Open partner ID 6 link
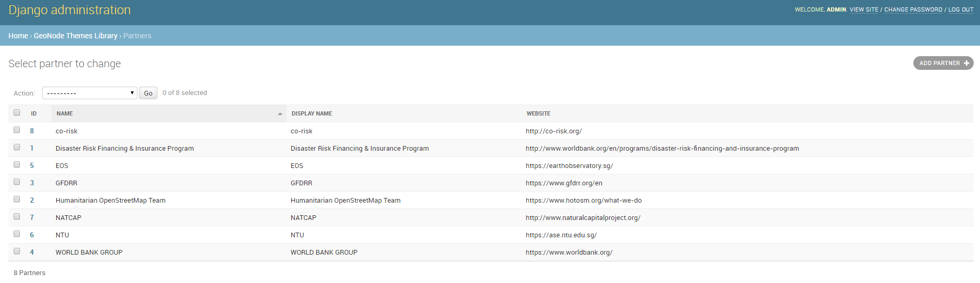This screenshot has width=980, height=283. [x=32, y=235]
